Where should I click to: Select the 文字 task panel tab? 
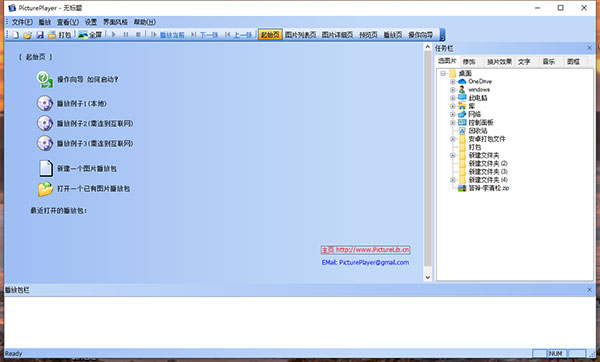point(524,62)
